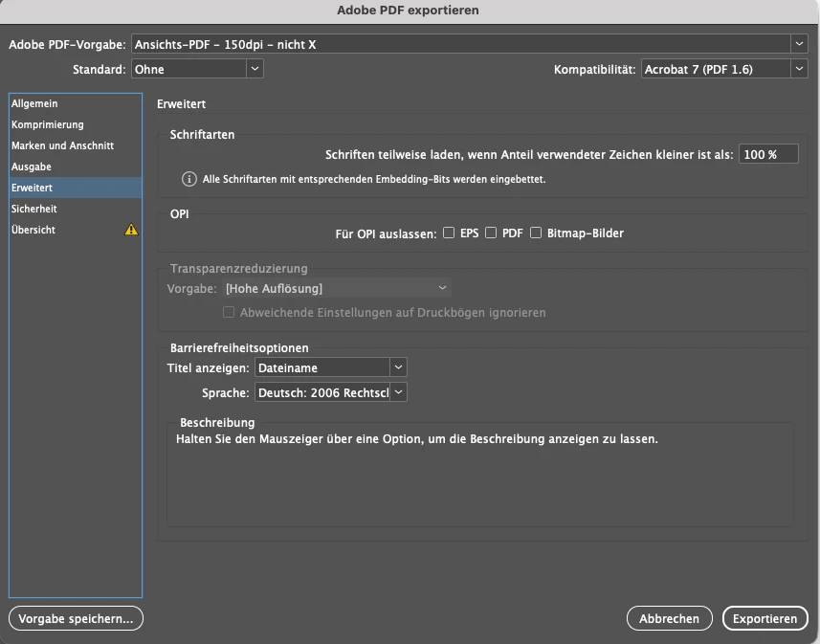Viewport: 820px width, 644px height.
Task: Toggle Abweichende Einstellungen auf Druckbögen ignorieren
Action: pos(229,312)
